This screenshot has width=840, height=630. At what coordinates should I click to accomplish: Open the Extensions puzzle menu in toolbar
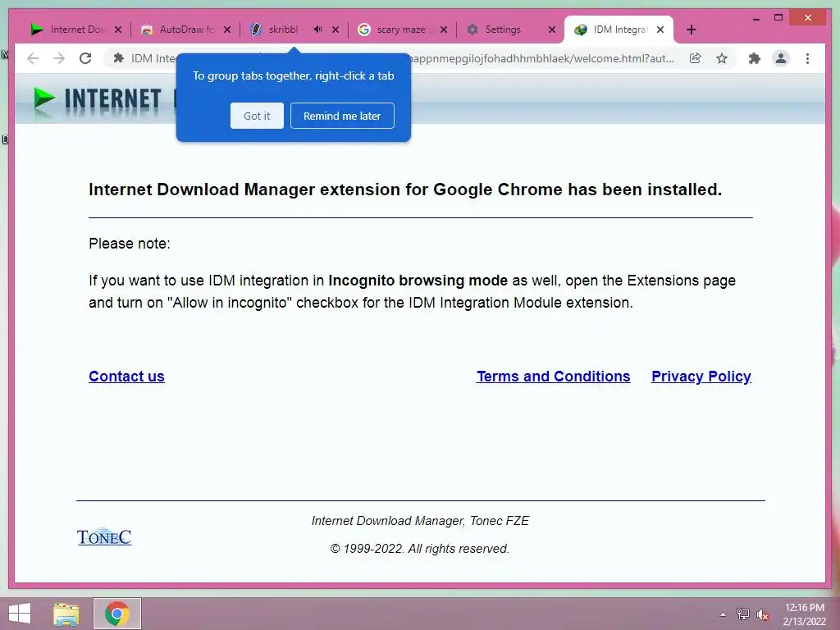[755, 58]
